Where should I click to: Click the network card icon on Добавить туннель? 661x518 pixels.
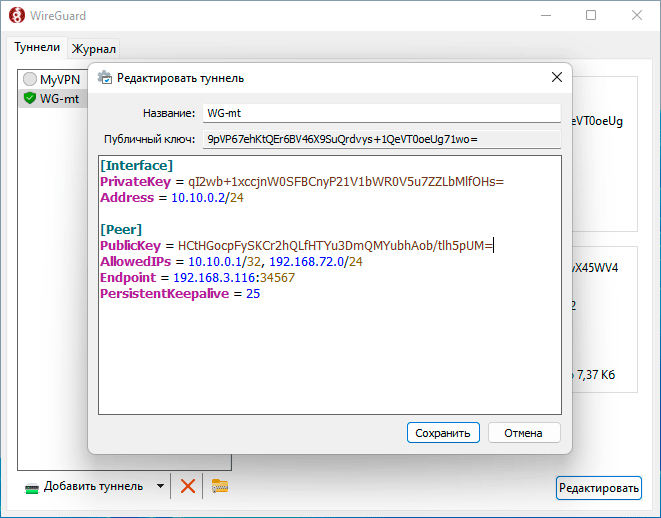(32, 487)
